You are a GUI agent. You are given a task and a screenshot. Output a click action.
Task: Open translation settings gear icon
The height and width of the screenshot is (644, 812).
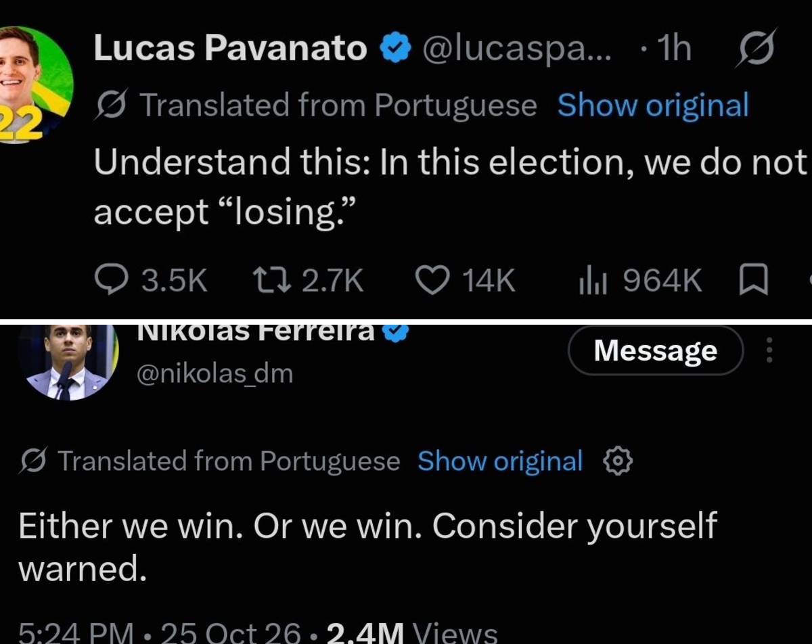click(618, 461)
